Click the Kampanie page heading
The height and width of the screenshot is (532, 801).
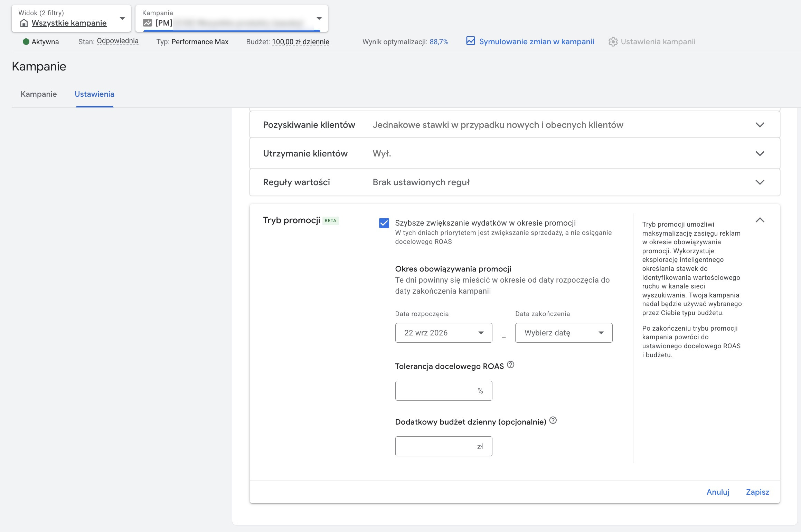(x=39, y=66)
